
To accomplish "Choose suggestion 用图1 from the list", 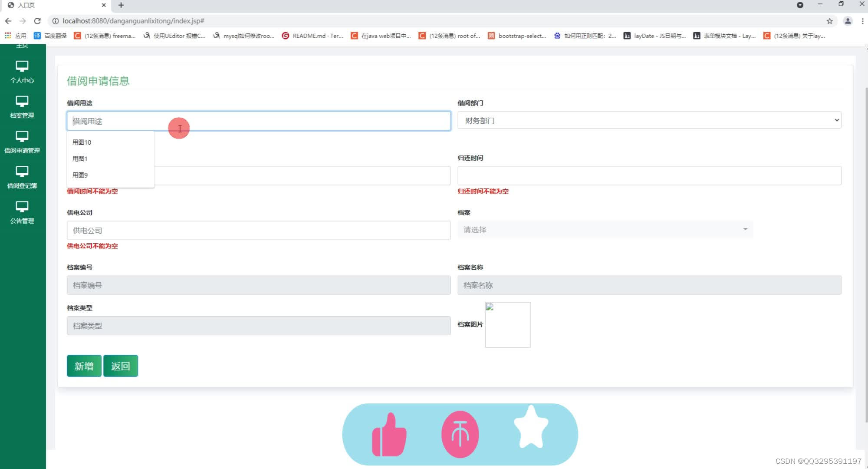I will click(111, 159).
